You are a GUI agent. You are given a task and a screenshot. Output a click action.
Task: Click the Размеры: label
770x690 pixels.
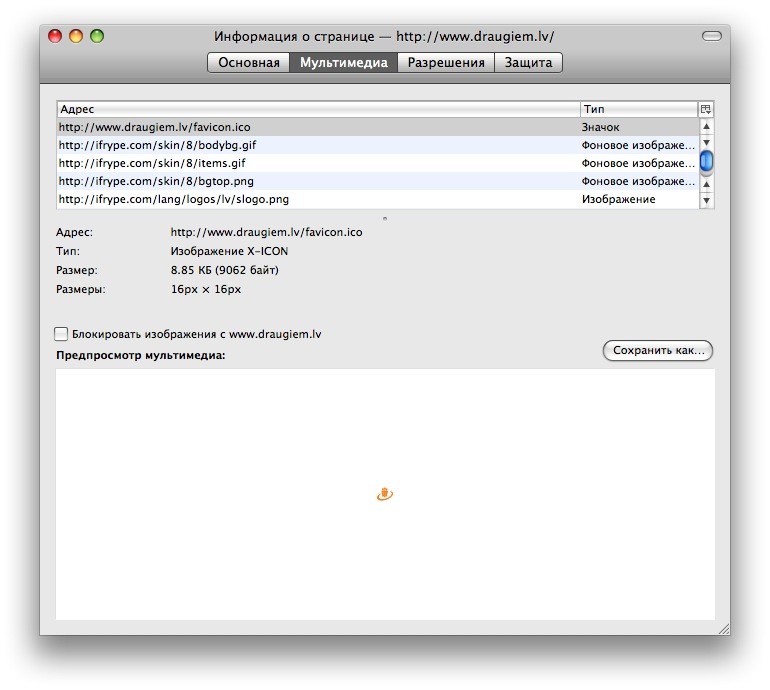[x=81, y=289]
